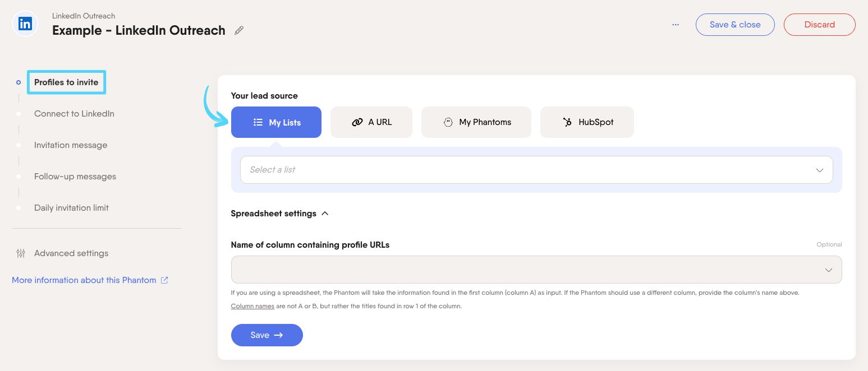This screenshot has width=868, height=371.
Task: Click the Example - LinkedIn Outreach title
Action: pyautogui.click(x=139, y=30)
